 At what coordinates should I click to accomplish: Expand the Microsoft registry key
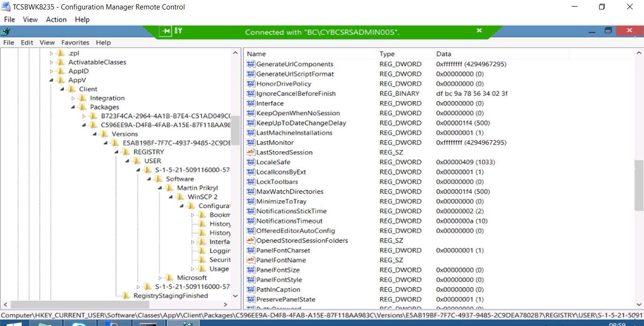pyautogui.click(x=160, y=278)
